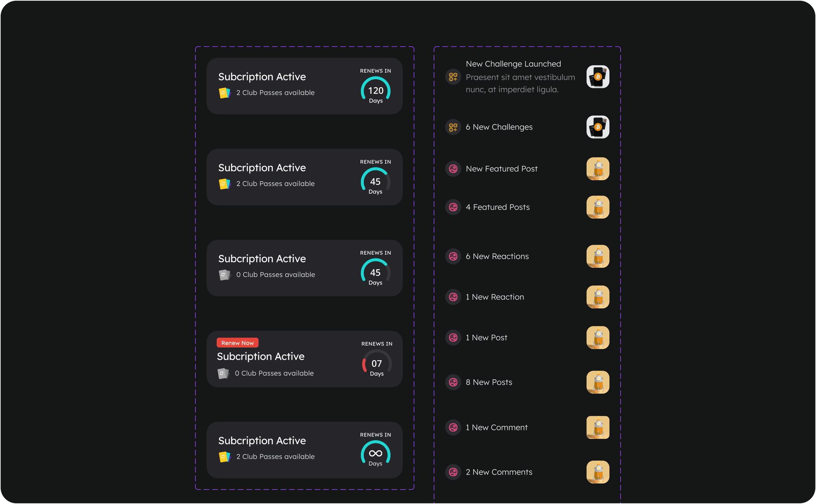Click the yellow club pass icon in the 120 Days card
This screenshot has width=816, height=504.
point(225,93)
